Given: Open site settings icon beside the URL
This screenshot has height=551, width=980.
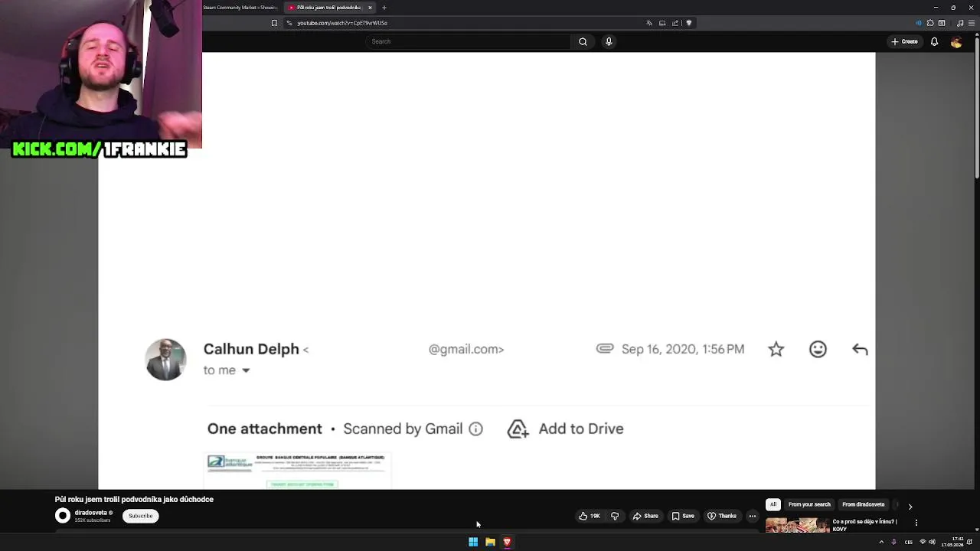Looking at the screenshot, I should (x=289, y=23).
